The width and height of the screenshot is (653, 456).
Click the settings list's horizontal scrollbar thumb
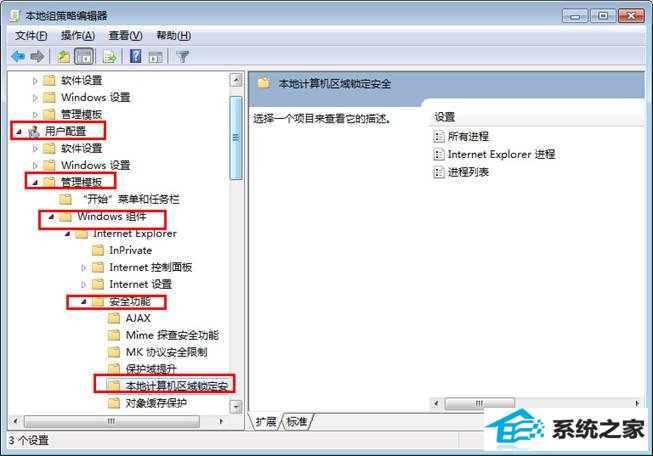(479, 403)
